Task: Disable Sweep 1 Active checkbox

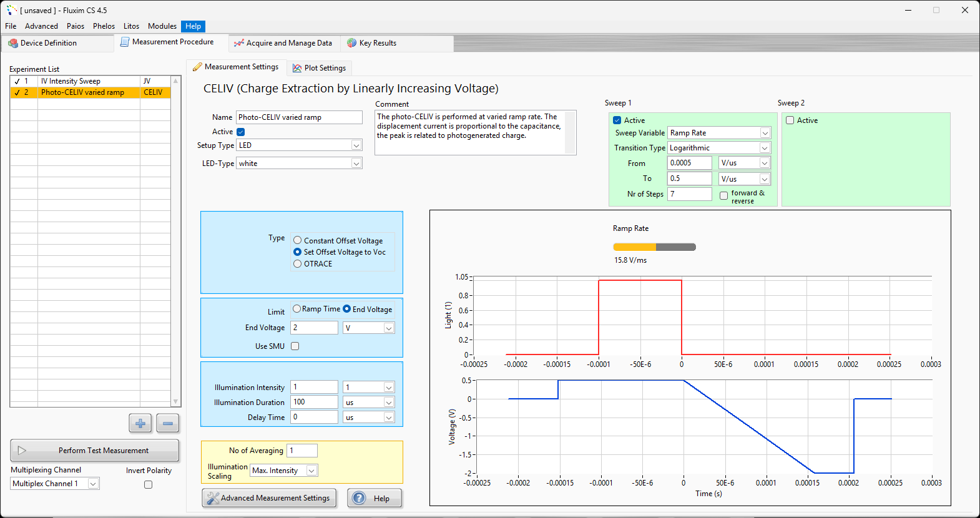Action: point(617,120)
